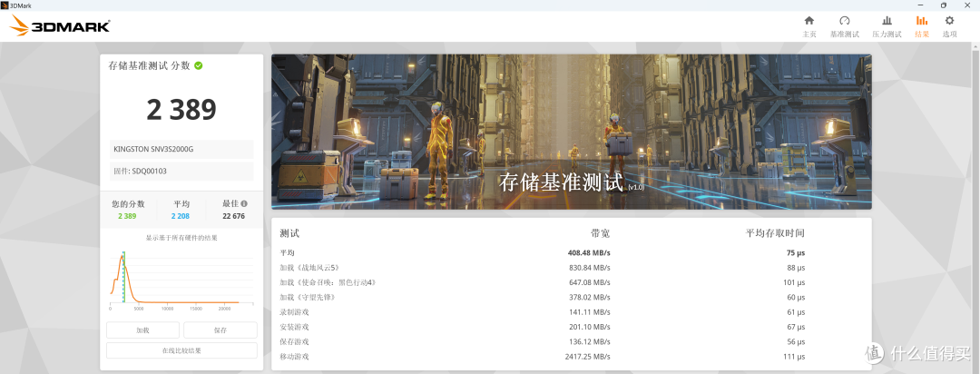Screen dimensions: 980x374
Task: Click bandwidth value 830.84 MB/s
Action: (x=589, y=268)
